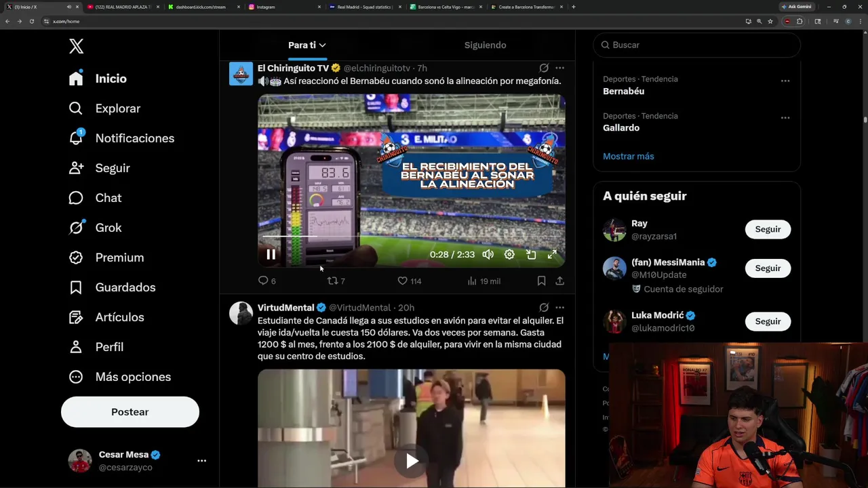Open Notificaciones in the sidebar
The width and height of the screenshot is (868, 488).
click(x=122, y=138)
